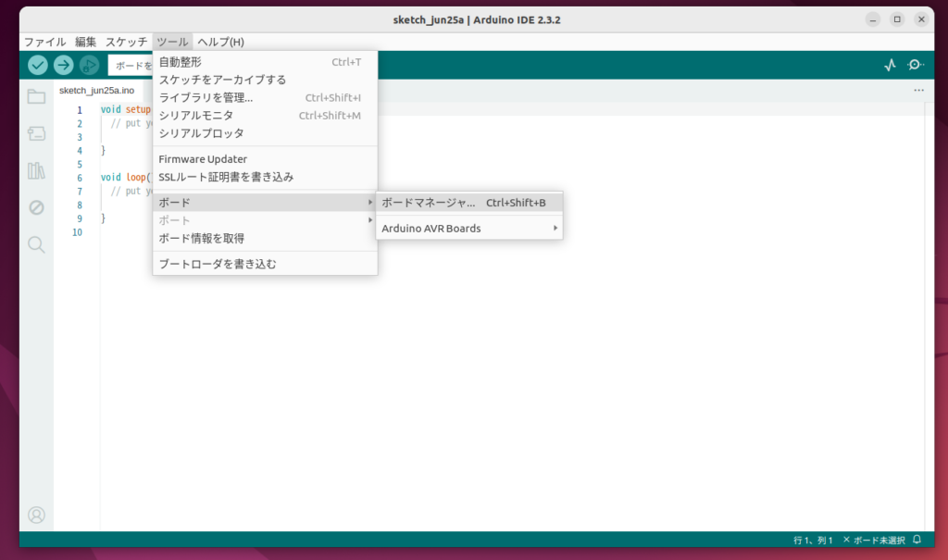Open ボードマネージャ... from the submenu
948x560 pixels.
pos(469,203)
